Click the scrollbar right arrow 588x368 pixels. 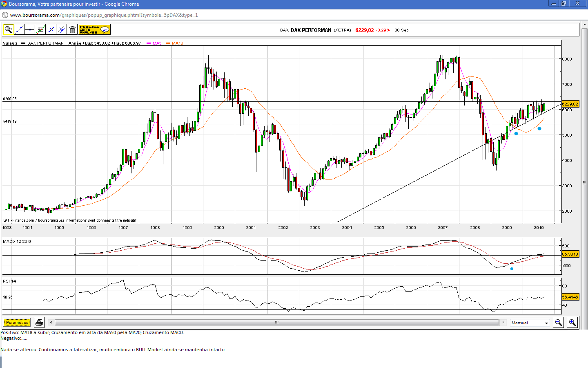pyautogui.click(x=503, y=323)
